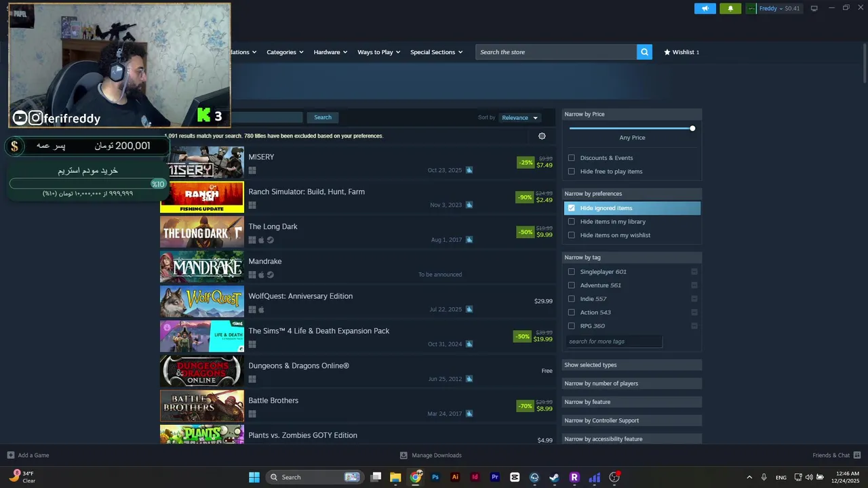Open Sort by Relevance dropdown
868x488 pixels.
(520, 118)
